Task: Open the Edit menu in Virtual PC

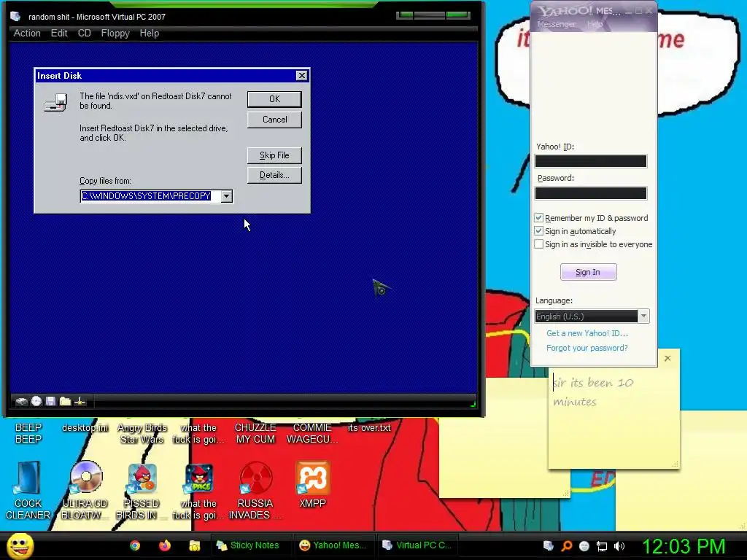Action: click(x=59, y=34)
